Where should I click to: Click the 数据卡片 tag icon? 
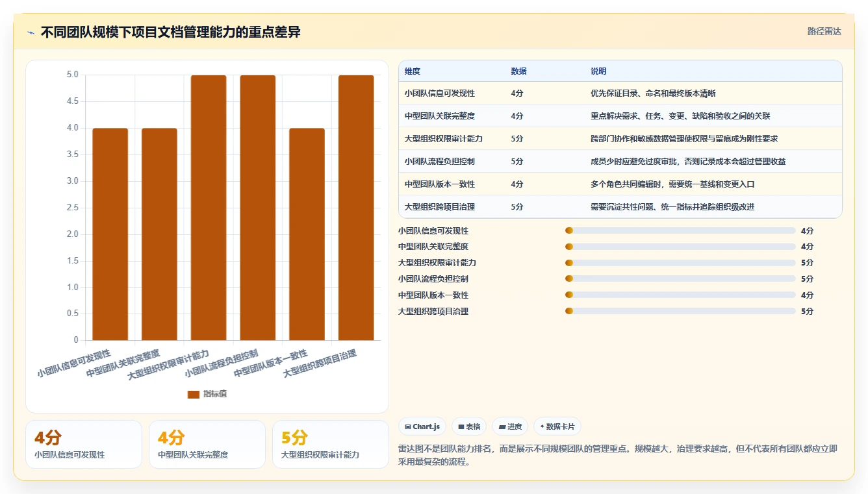click(542, 426)
